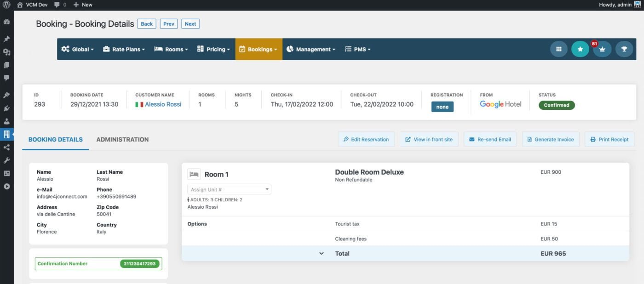Open Users icon in sidebar
The height and width of the screenshot is (284, 644).
point(6,121)
